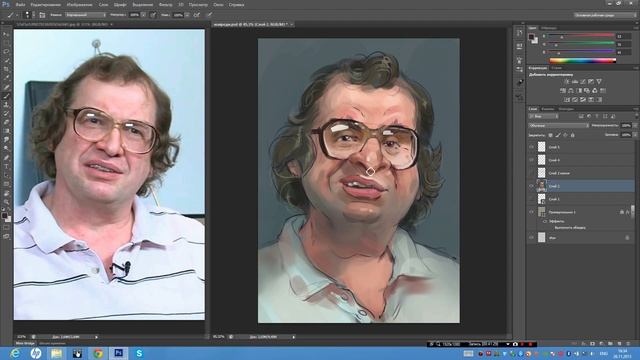Pick a color from the spectrum ramp
Viewport: 640px width, 360px height.
[583, 61]
